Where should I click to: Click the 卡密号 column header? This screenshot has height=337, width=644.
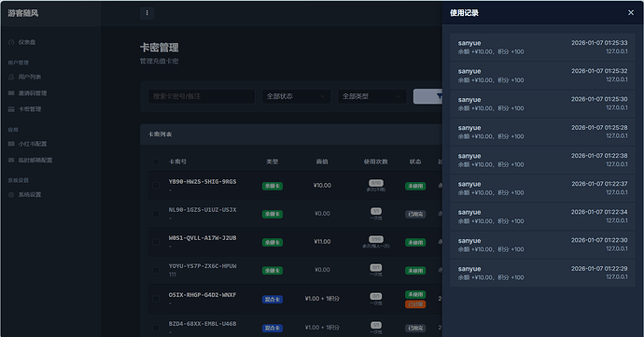point(178,161)
